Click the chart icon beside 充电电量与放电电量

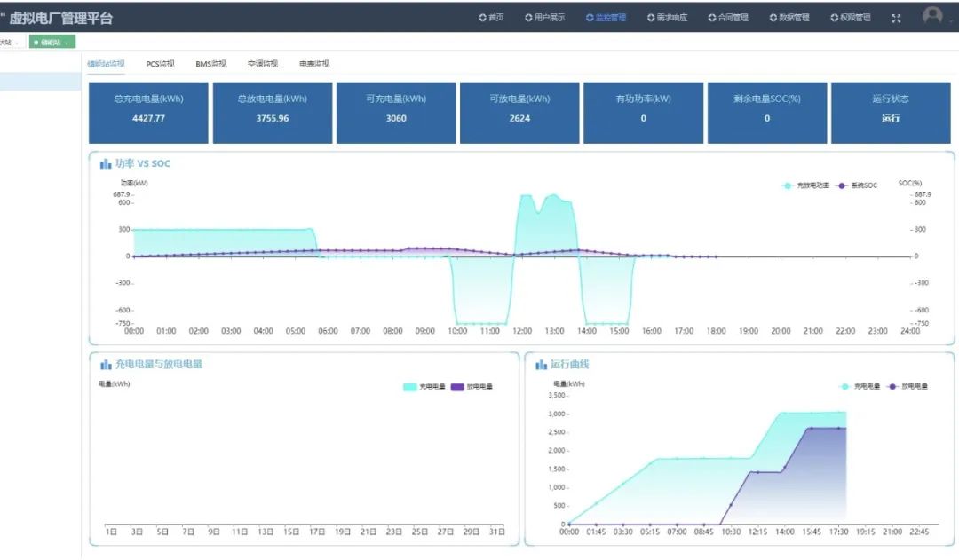tap(106, 365)
